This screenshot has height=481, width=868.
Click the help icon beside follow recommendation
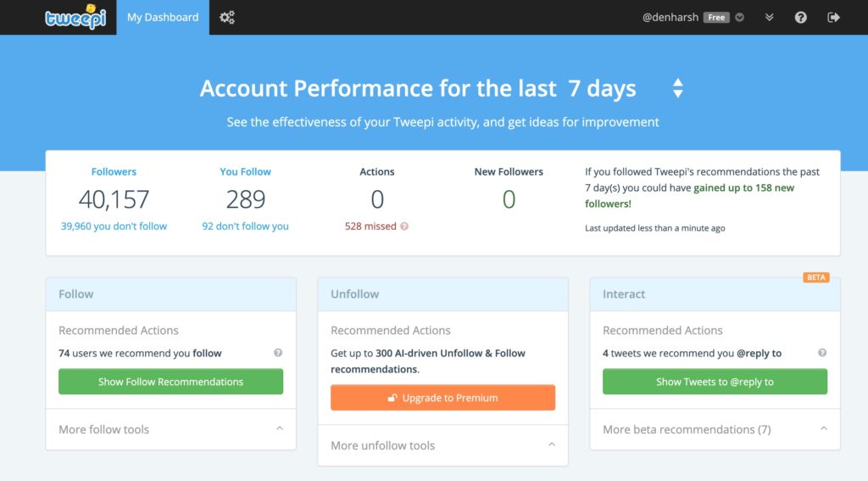[x=278, y=352]
